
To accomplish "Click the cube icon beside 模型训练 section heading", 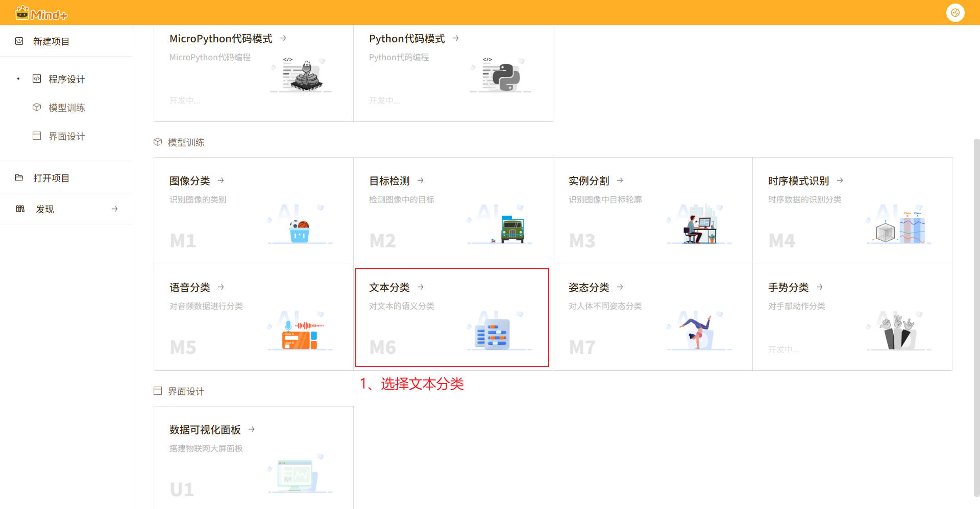I will click(x=158, y=142).
